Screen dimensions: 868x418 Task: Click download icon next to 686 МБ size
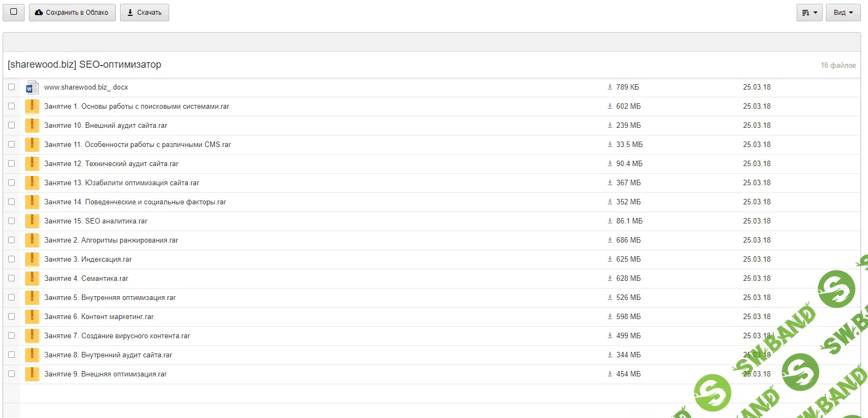tap(610, 240)
